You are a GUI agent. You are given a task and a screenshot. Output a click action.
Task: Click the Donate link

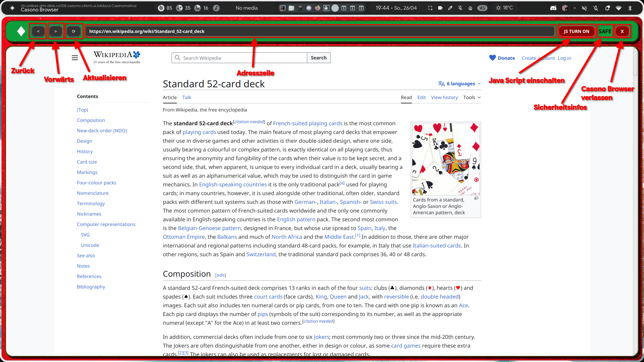506,58
